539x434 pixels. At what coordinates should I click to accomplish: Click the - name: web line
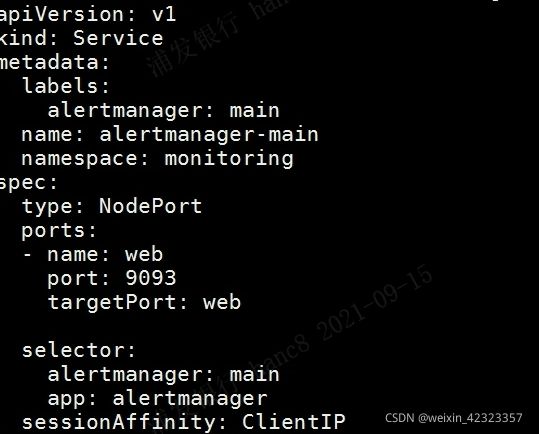[93, 254]
